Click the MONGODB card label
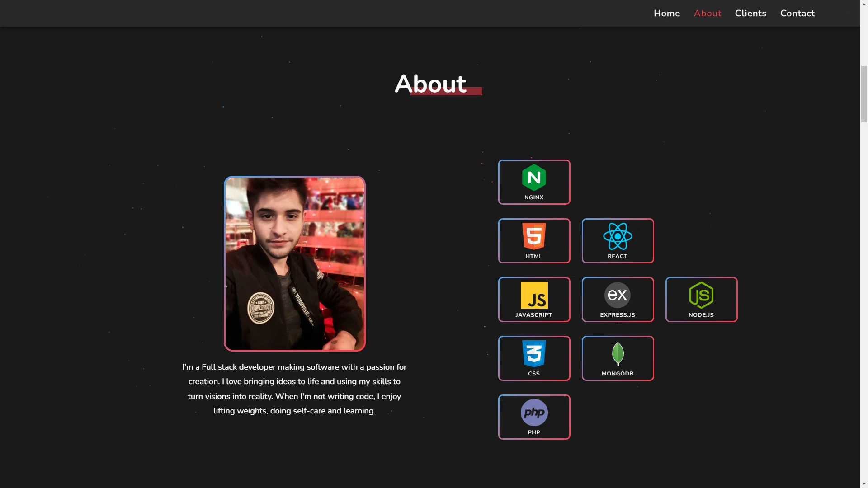 (618, 374)
